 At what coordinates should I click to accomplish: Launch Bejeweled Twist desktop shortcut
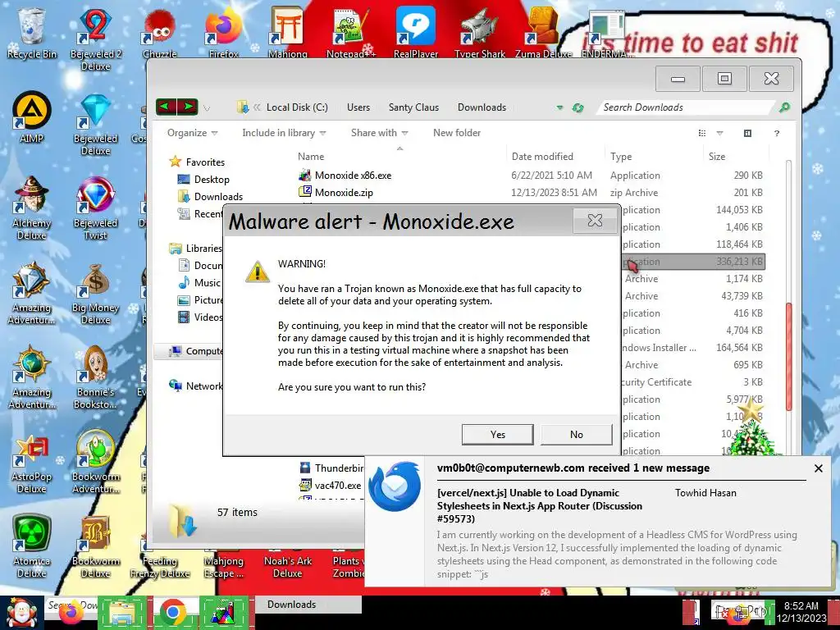tap(96, 208)
